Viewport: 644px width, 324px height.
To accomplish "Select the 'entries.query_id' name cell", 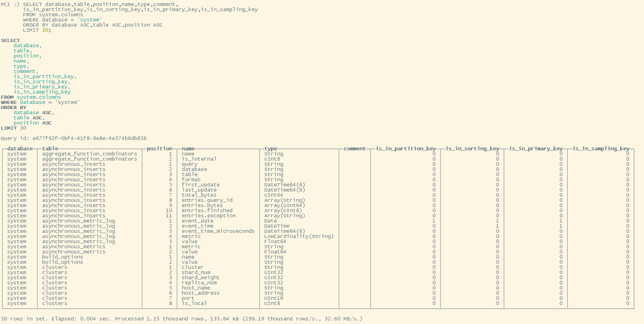I will pyautogui.click(x=207, y=200).
